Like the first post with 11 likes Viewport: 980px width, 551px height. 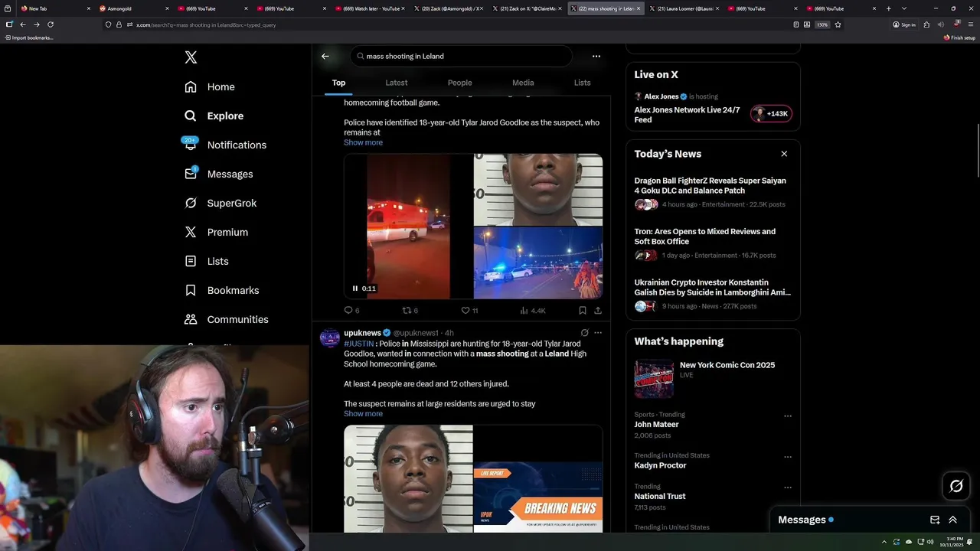tap(469, 311)
